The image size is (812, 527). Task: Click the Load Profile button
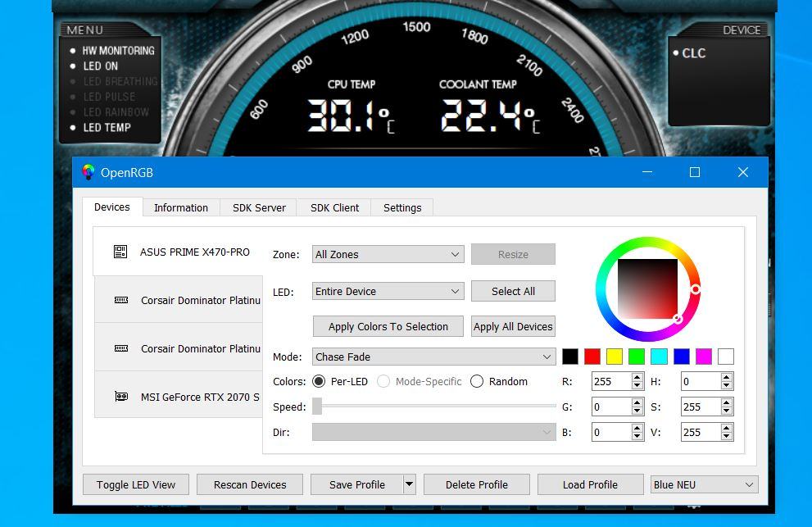tap(590, 484)
